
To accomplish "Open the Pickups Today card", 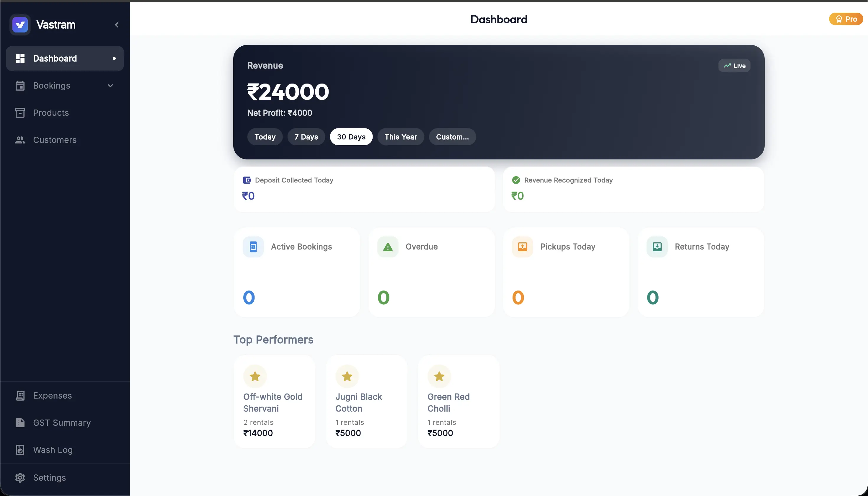I will (566, 272).
